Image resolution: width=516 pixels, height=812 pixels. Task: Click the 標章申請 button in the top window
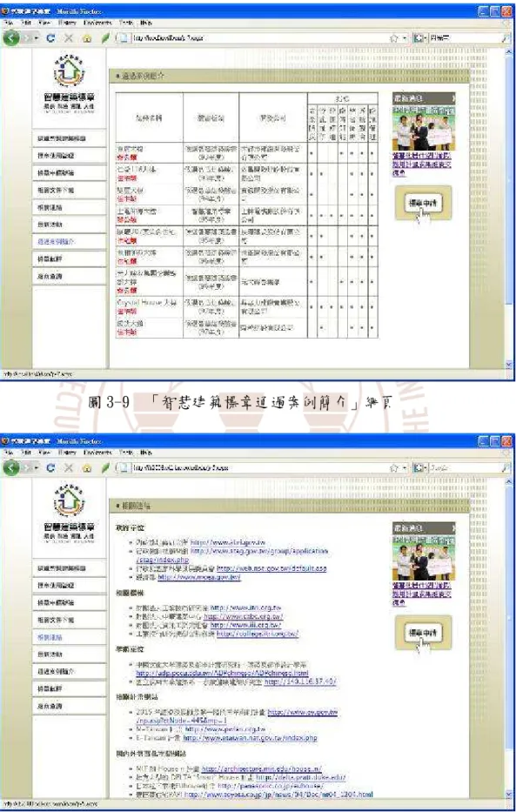coord(422,203)
